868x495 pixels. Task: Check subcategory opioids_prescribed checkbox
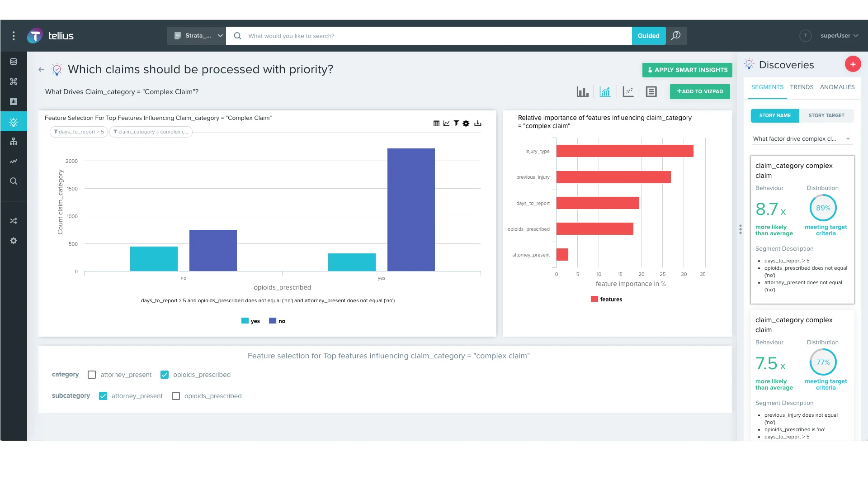pos(176,396)
